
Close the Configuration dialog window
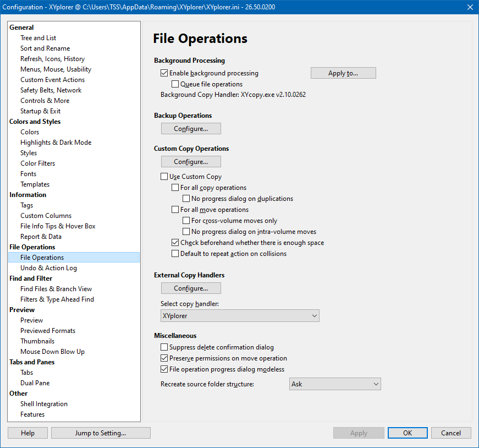tap(469, 7)
